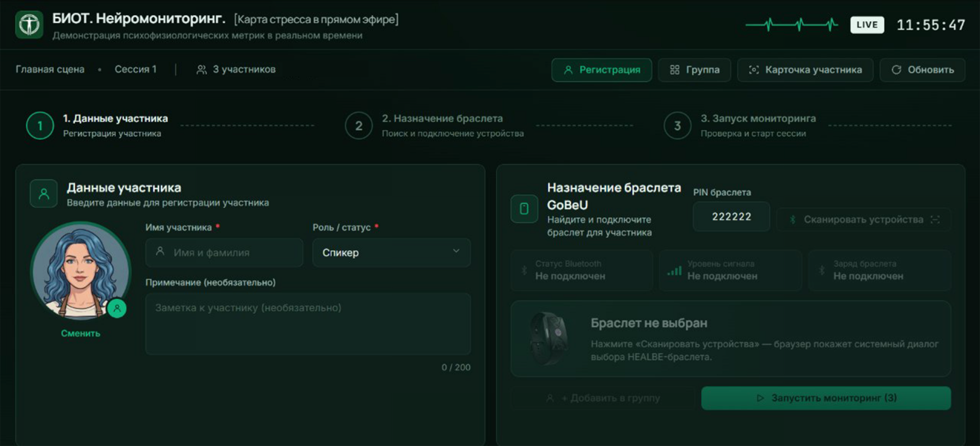The height and width of the screenshot is (446, 980).
Task: Select step 3 circle Запуск мониторинга
Action: pyautogui.click(x=677, y=126)
